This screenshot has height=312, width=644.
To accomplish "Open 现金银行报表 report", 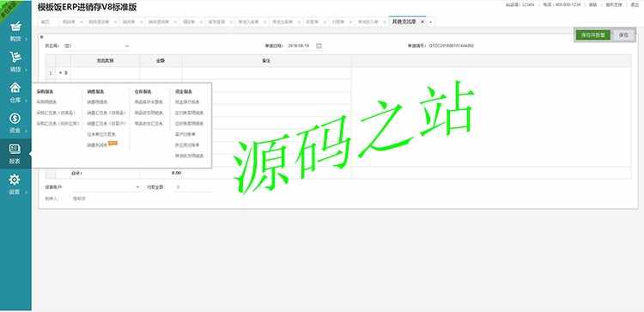I will 187,101.
